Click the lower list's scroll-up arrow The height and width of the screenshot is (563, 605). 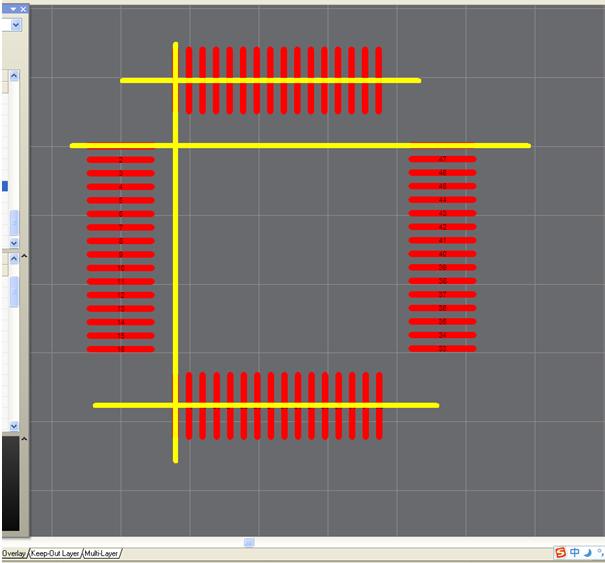tap(14, 258)
